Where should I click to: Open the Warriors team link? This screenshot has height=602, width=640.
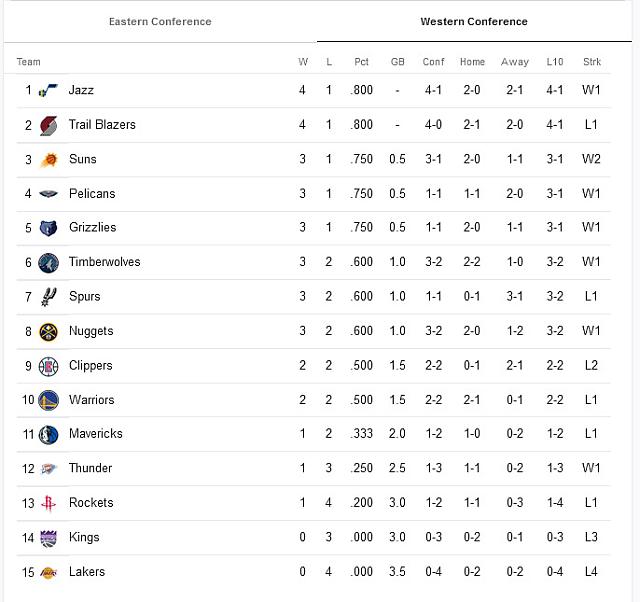[91, 400]
